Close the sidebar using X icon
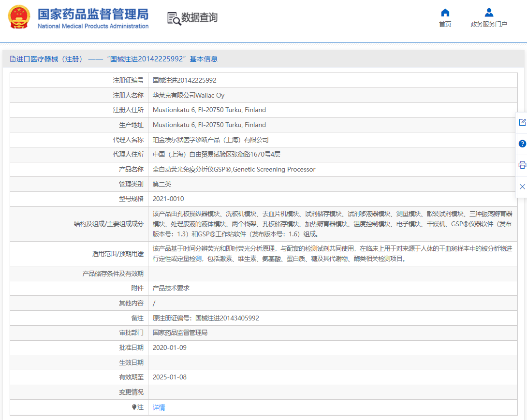The image size is (527, 420). (522, 187)
